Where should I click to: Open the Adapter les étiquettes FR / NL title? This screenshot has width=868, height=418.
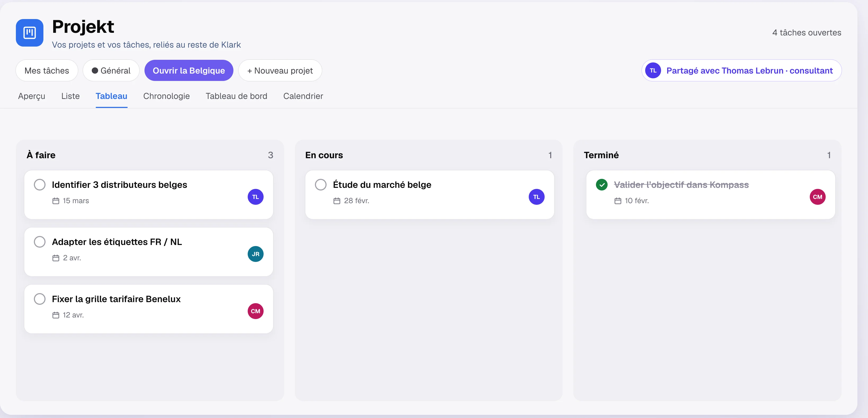click(117, 242)
